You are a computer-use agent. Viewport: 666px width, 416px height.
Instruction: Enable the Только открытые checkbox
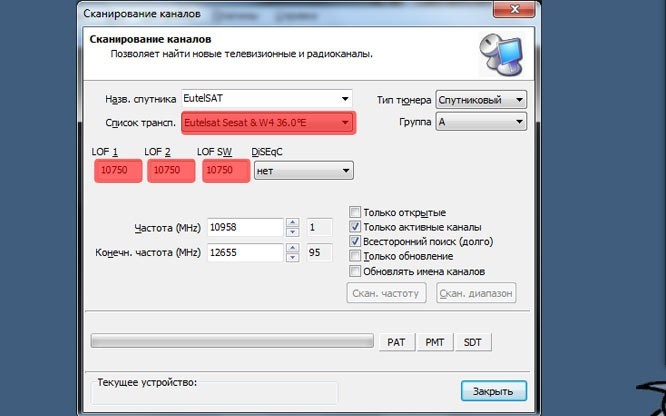355,213
